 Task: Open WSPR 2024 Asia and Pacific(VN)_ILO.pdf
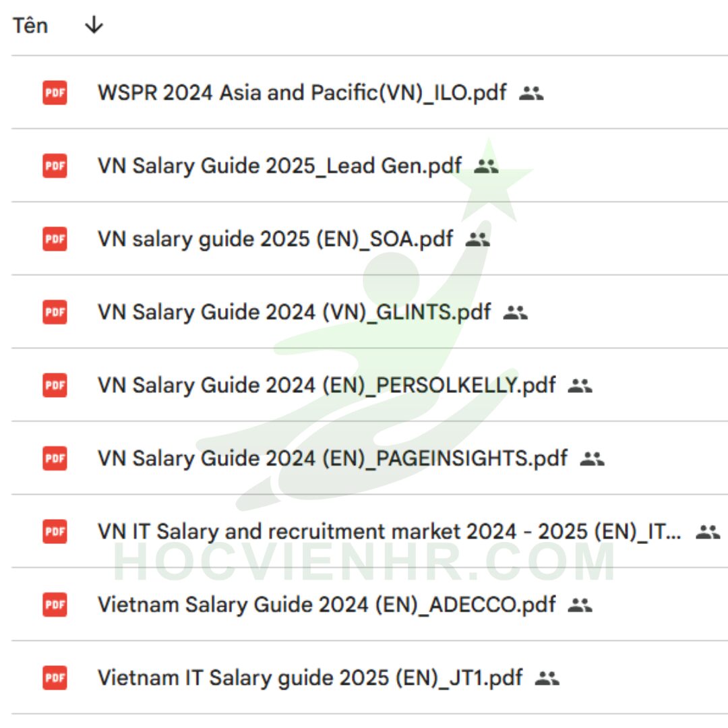tap(302, 92)
